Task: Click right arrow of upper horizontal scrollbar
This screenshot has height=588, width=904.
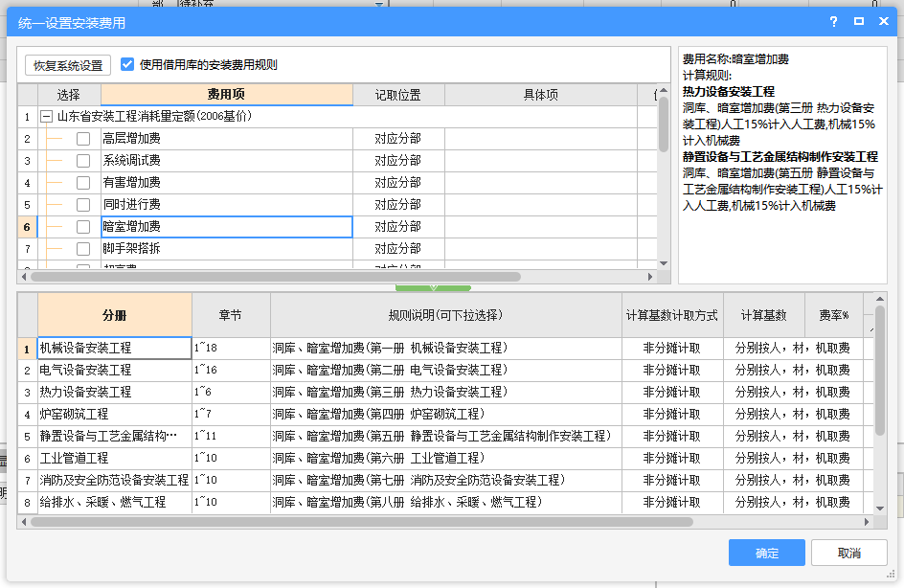Action: click(x=650, y=277)
